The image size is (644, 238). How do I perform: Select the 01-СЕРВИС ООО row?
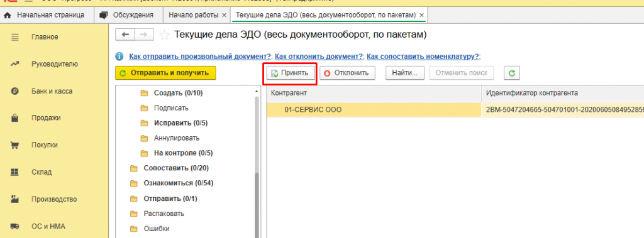(x=455, y=109)
